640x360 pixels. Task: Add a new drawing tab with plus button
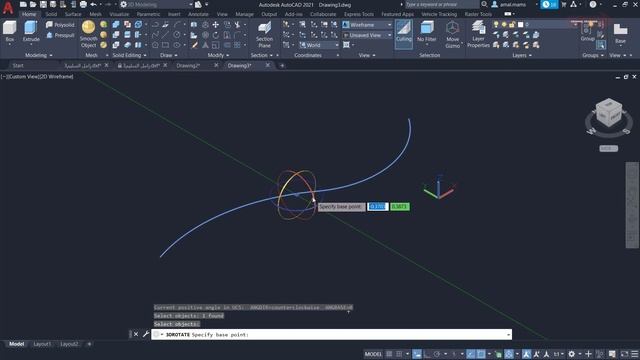tap(282, 65)
